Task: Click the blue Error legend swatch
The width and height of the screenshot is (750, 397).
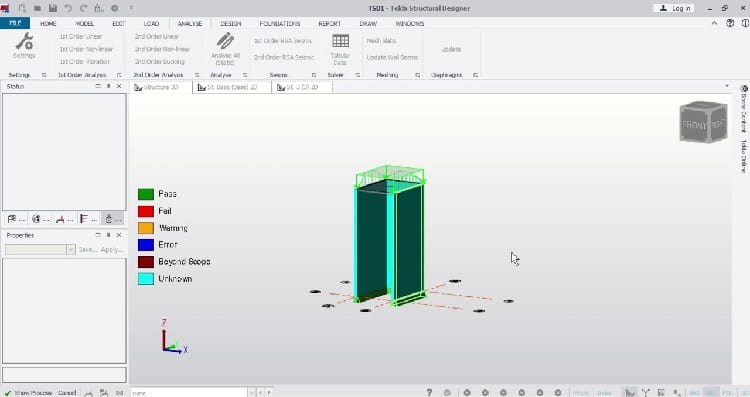Action: [x=146, y=245]
